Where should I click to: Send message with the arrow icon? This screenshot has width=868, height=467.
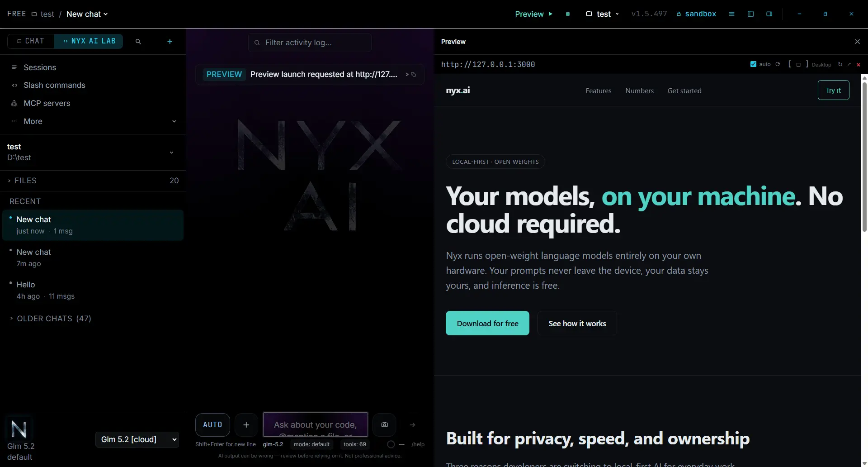(x=412, y=425)
